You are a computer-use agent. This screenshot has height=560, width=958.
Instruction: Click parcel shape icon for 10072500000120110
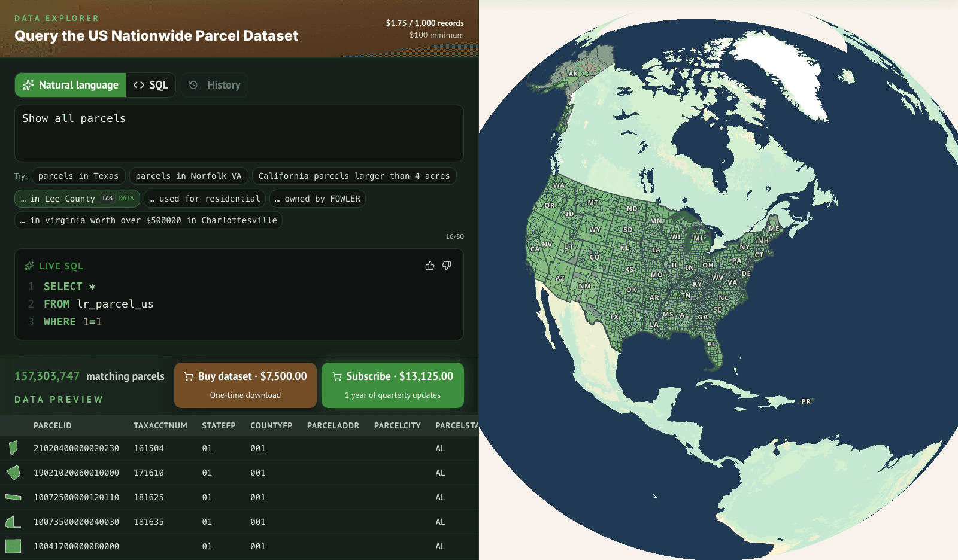[13, 497]
